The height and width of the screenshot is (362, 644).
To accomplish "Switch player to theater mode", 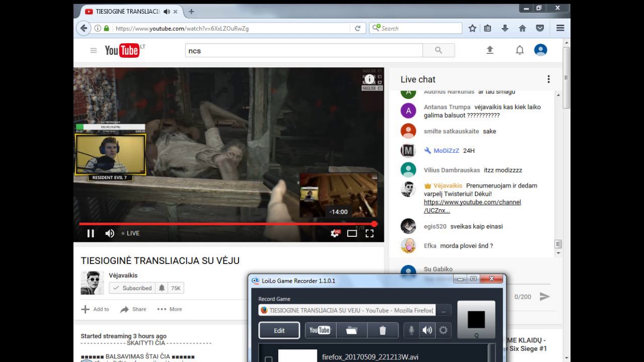I will point(352,233).
